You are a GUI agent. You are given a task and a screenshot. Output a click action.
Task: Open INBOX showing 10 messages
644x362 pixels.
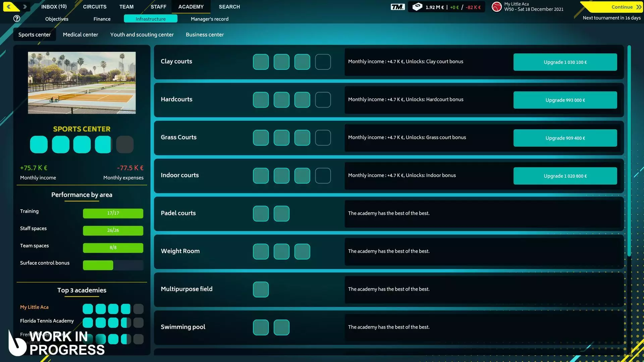54,7
